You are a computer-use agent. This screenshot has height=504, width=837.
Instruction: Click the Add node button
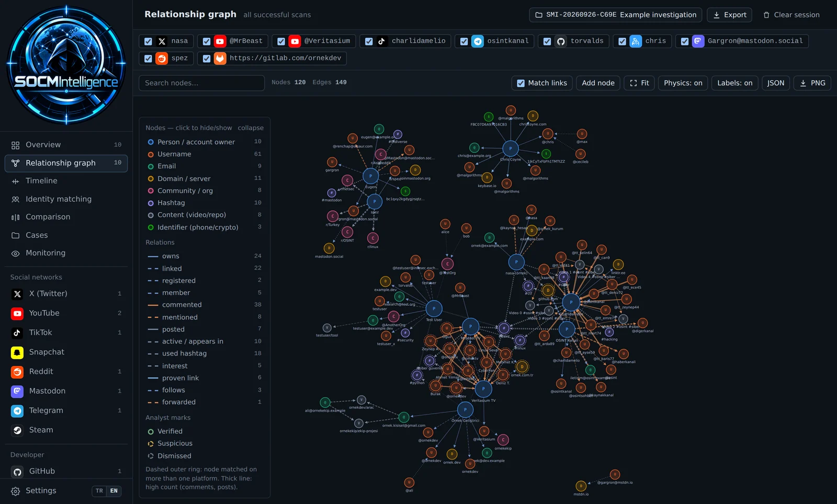coord(598,83)
